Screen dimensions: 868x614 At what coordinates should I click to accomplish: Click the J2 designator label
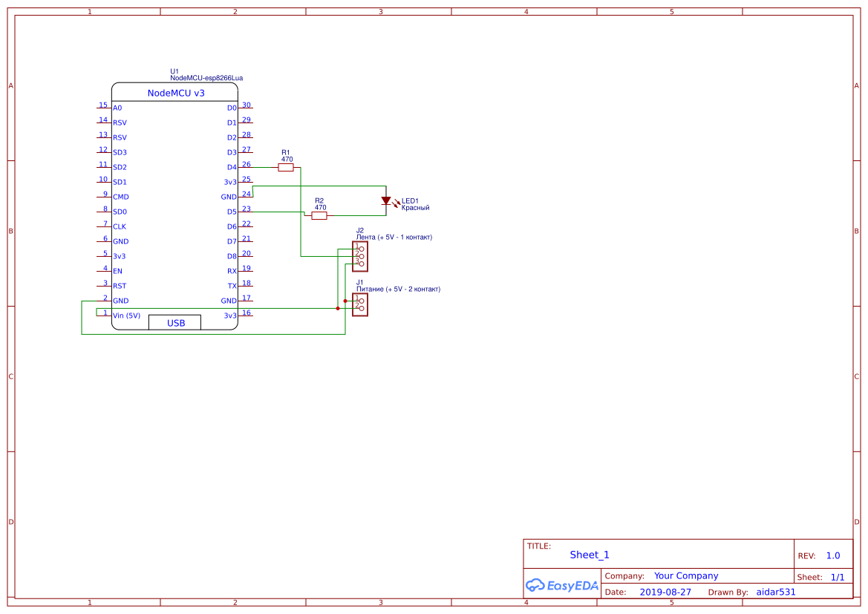360,230
